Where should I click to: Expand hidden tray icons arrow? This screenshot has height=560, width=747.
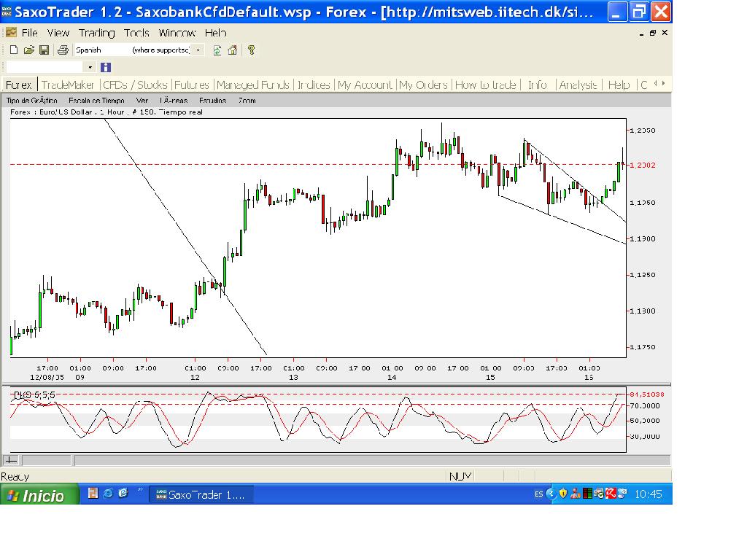point(551,494)
